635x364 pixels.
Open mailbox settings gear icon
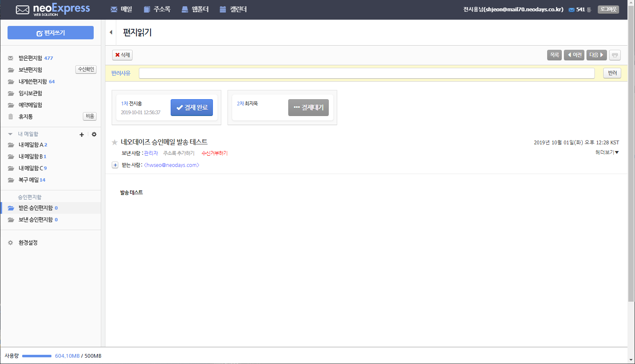(94, 134)
